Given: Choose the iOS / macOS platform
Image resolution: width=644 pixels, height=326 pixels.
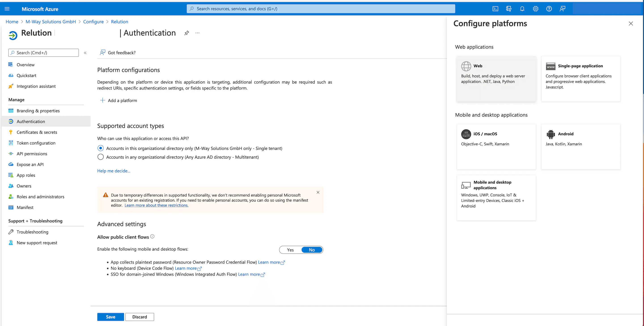Looking at the screenshot, I should tap(496, 147).
